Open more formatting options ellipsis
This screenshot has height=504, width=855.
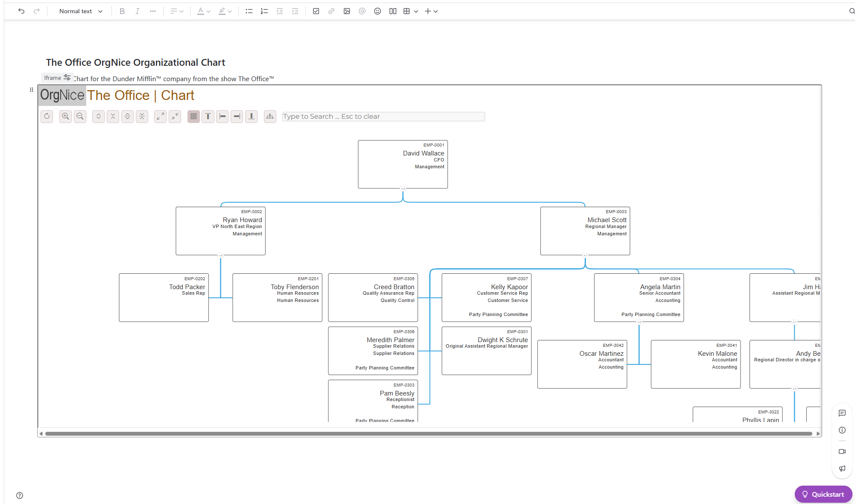[153, 11]
